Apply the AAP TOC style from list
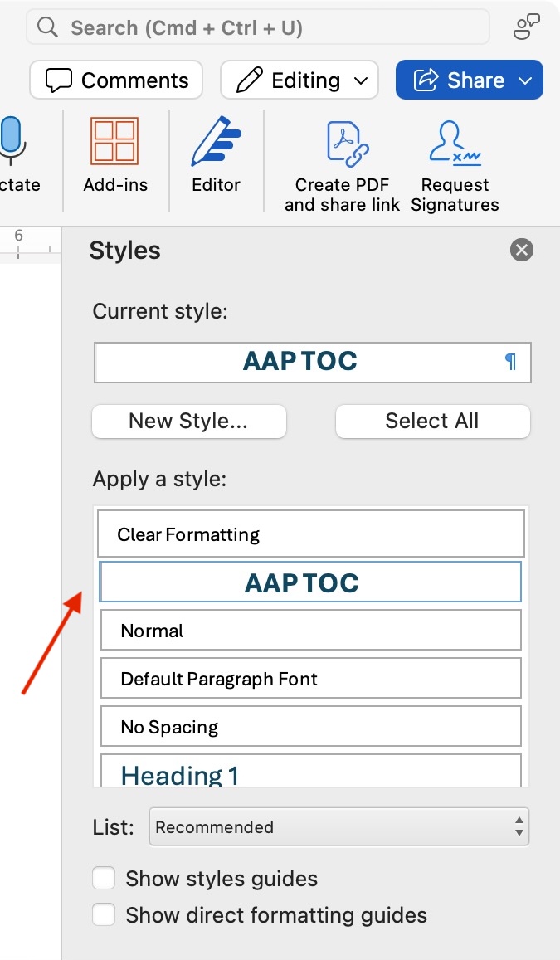 311,582
